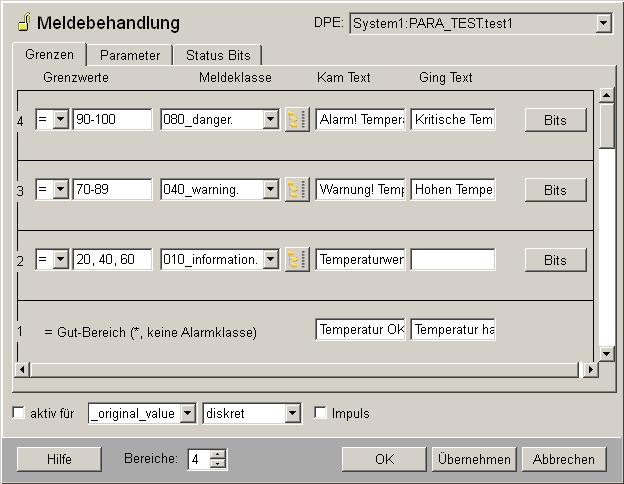624x484 pixels.
Task: Click the Hilfe button
Action: (59, 459)
